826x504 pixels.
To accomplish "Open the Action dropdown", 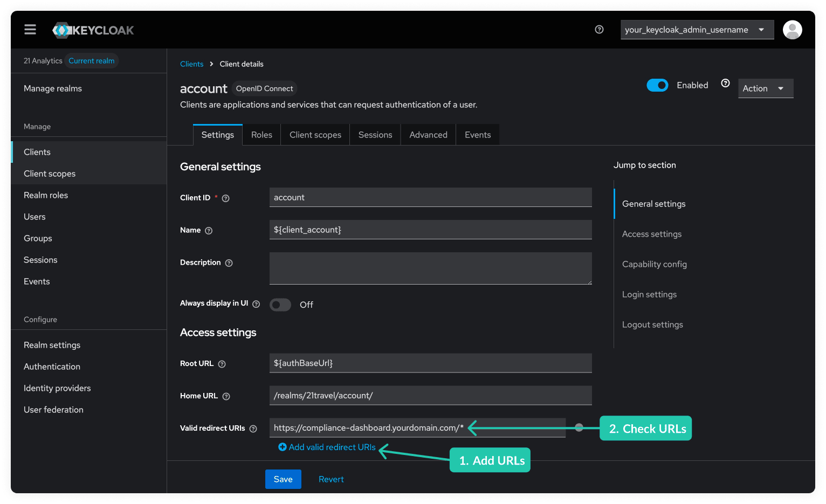I will coord(765,88).
